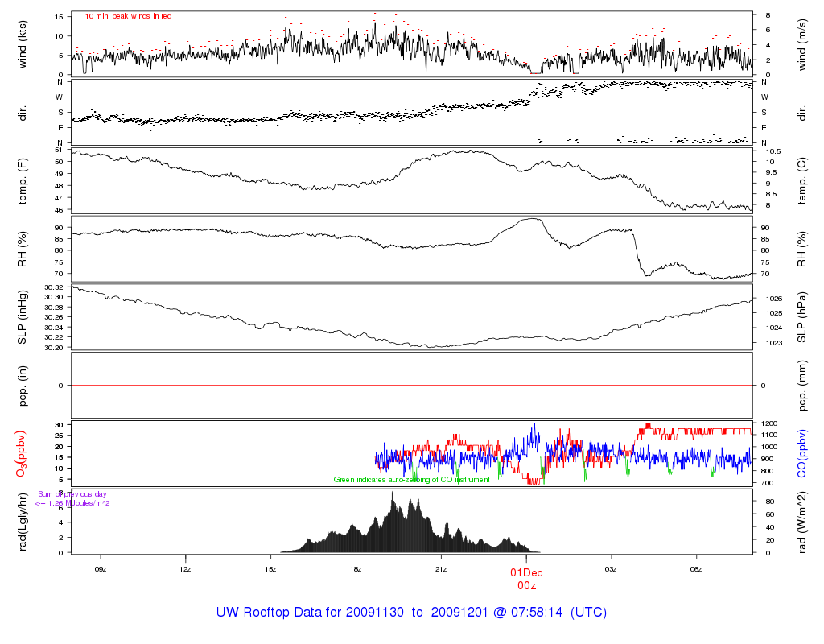
Task: Select the 'rad (W/m^2)' axis label
Action: tap(802, 522)
